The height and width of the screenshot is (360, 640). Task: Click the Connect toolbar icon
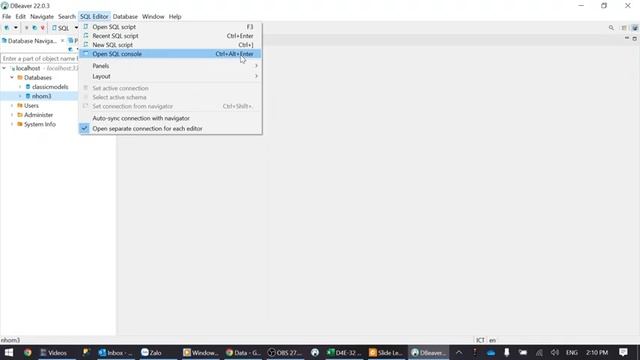point(27,28)
